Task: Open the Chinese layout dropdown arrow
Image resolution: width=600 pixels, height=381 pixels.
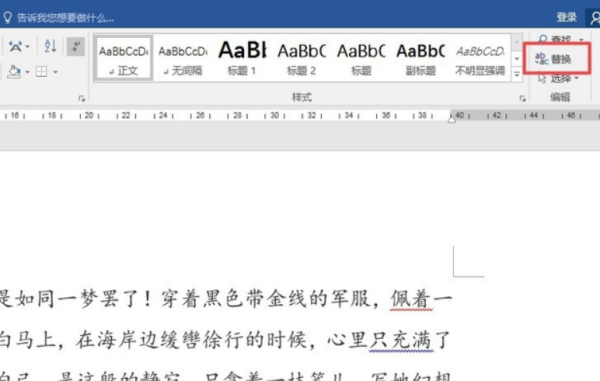Action: (28, 47)
